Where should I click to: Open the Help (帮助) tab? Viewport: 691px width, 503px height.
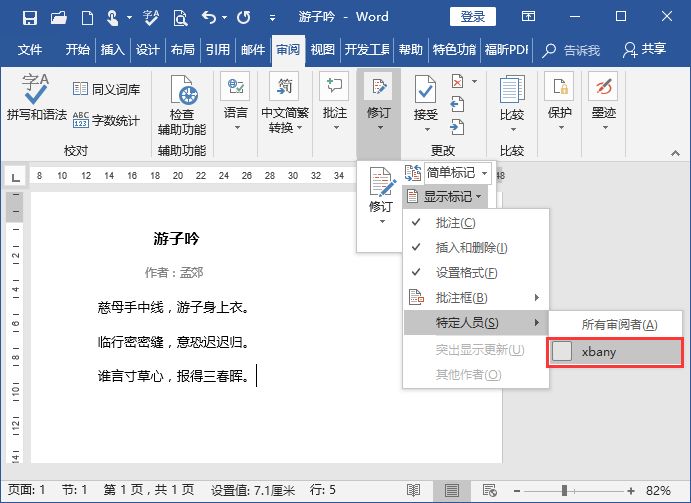(410, 49)
